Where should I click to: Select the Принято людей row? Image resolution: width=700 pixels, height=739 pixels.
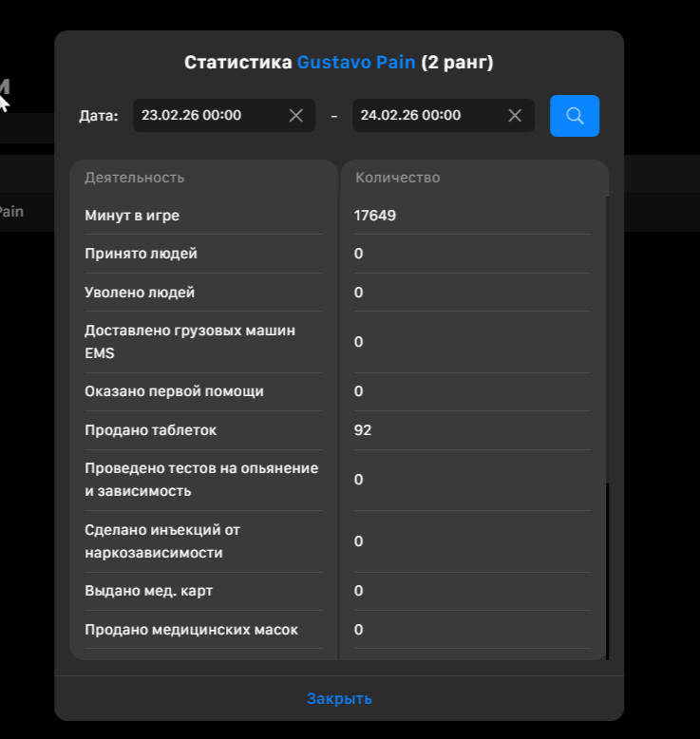(337, 254)
